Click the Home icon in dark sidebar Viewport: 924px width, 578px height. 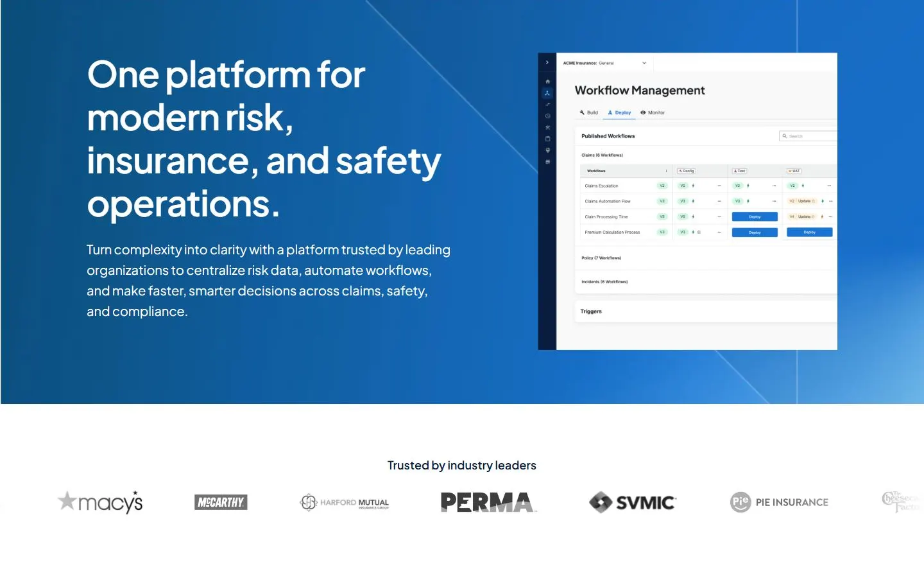[x=547, y=82]
